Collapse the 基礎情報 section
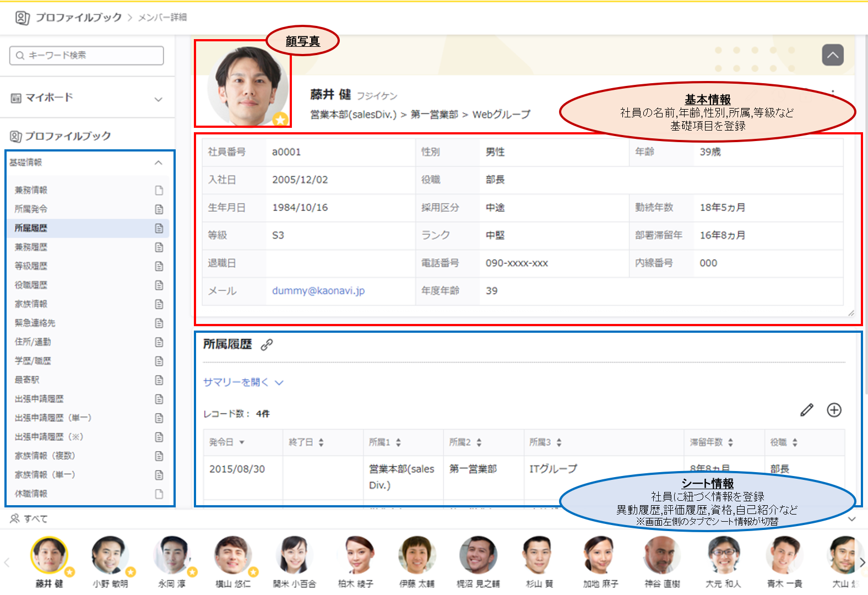This screenshot has height=595, width=868. pos(159,163)
